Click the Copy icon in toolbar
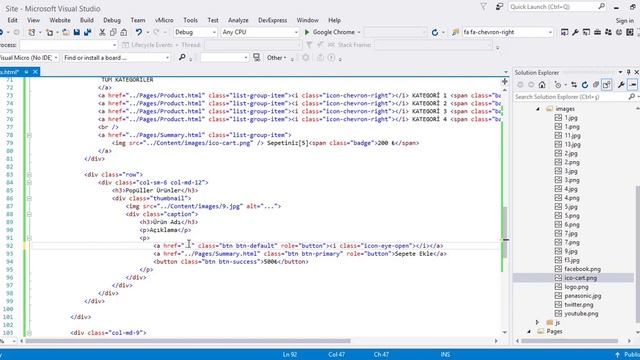The height and width of the screenshot is (360, 640). click(113, 32)
